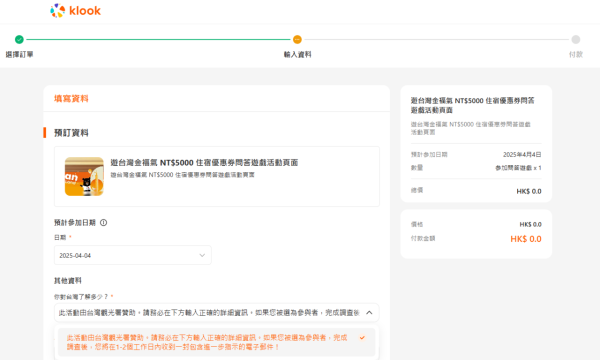Click the 總價 HK$ 0.0 value
This screenshot has height=360, width=600.
pos(529,191)
